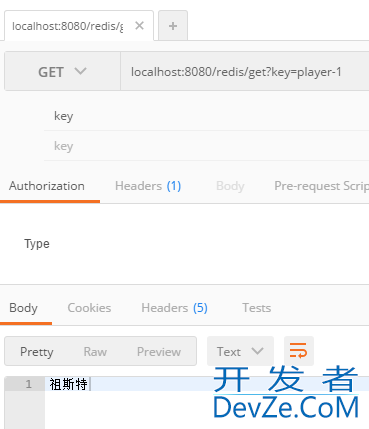Select the response Body tab

(x=23, y=308)
